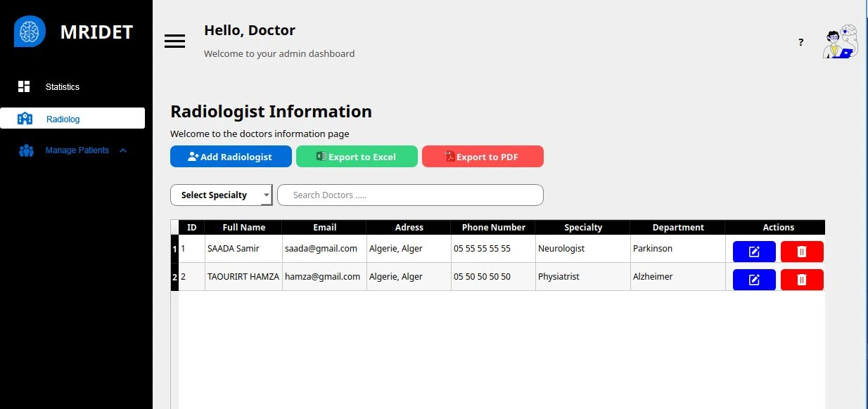868x409 pixels.
Task: Click the Radiolog hospital icon
Action: pyautogui.click(x=26, y=118)
